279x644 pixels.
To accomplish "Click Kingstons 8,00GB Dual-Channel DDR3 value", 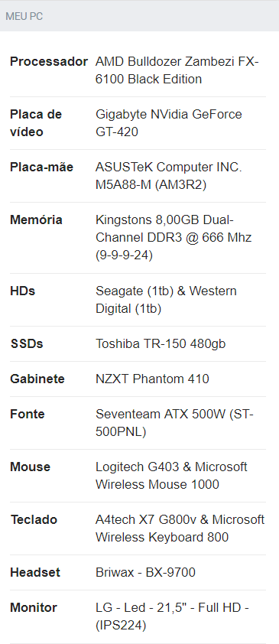I will pos(174,237).
